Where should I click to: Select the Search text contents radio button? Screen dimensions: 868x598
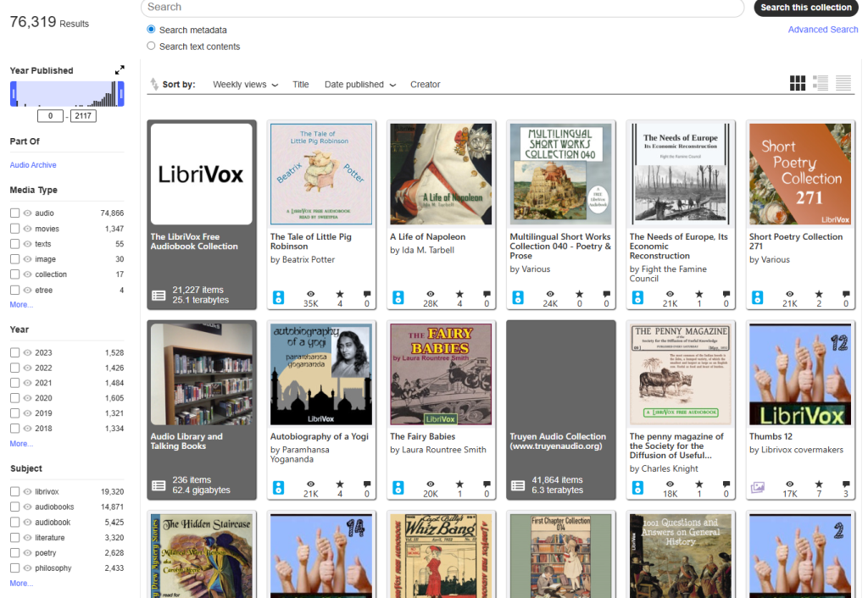point(152,47)
